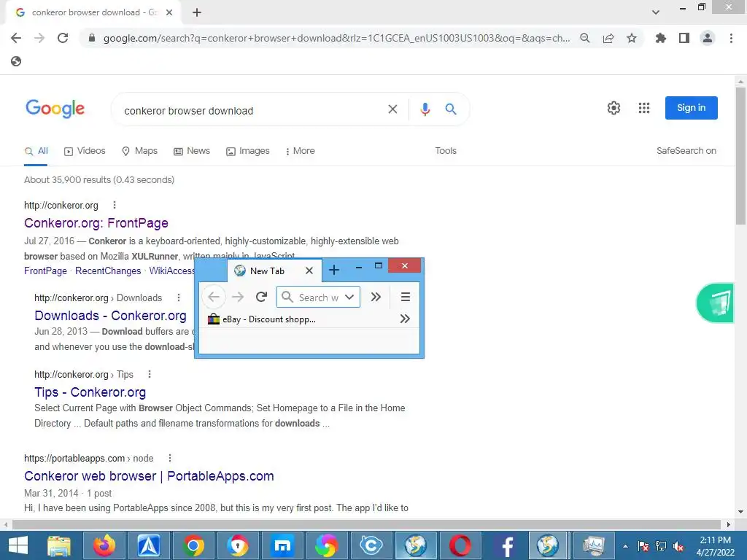Click the Google logo
Screen dimensions: 747x560
[x=55, y=109]
